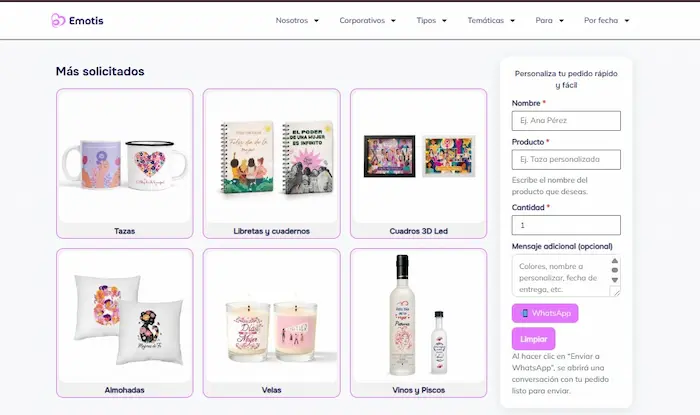Screen dimensions: 700x415
Task: Open the Temáticas menu
Action: pyautogui.click(x=485, y=21)
